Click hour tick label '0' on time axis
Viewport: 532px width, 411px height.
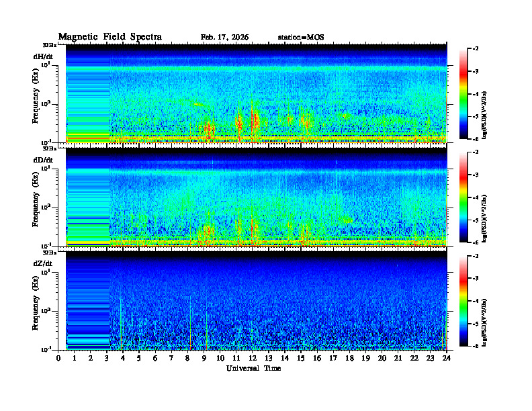tap(58, 359)
